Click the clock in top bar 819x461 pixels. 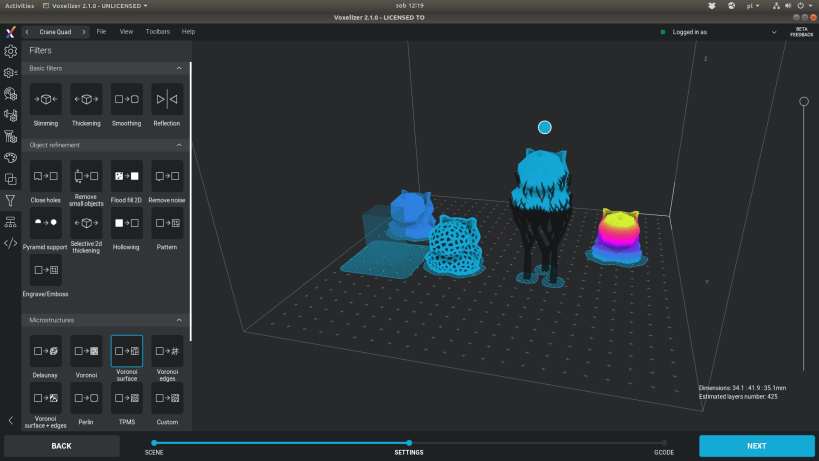point(410,6)
